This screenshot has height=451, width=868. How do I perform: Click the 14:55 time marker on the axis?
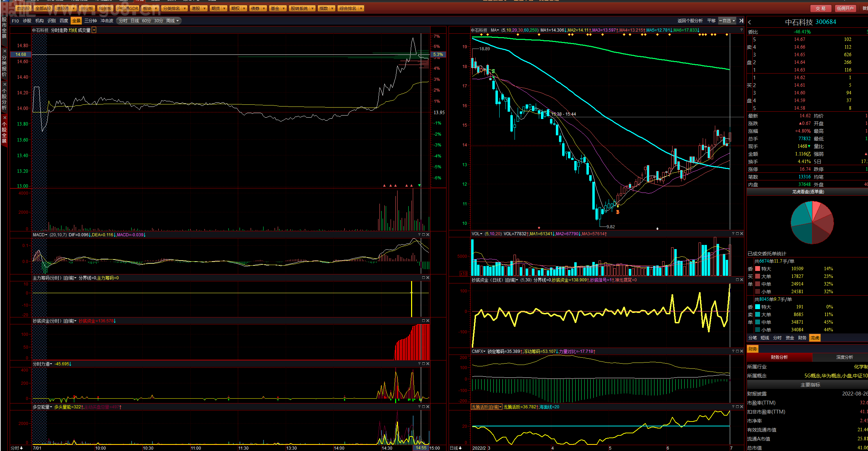click(421, 448)
